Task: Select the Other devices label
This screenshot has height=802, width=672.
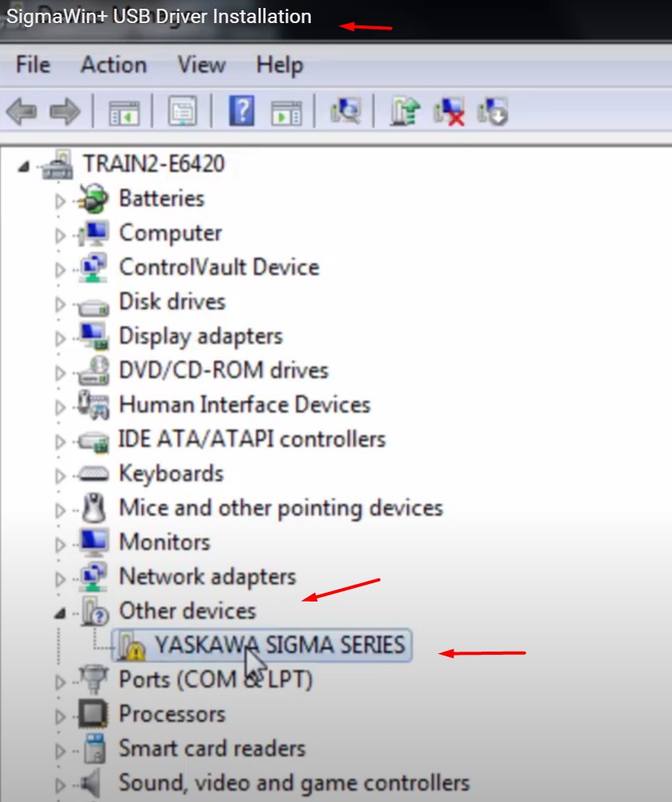Action: (x=187, y=611)
